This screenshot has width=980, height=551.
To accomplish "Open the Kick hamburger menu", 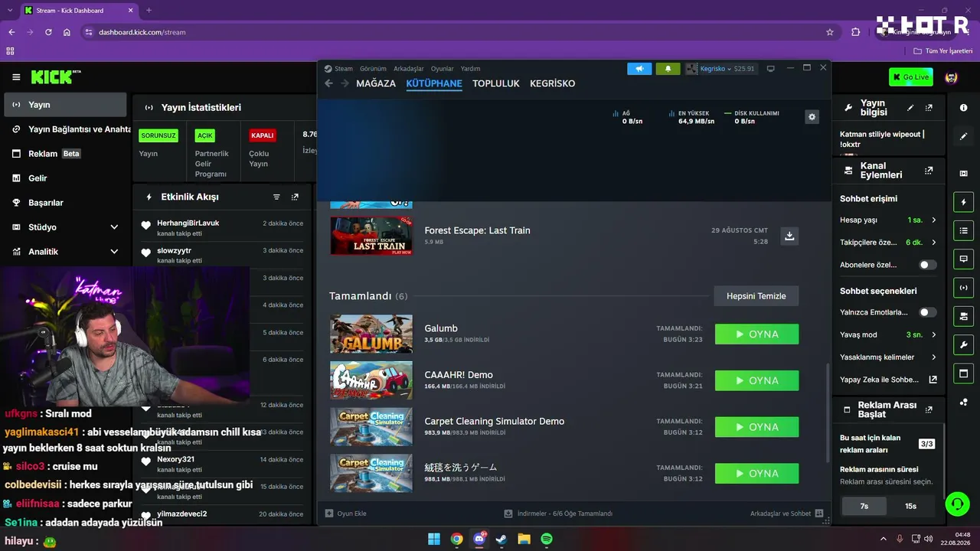I will [x=16, y=77].
